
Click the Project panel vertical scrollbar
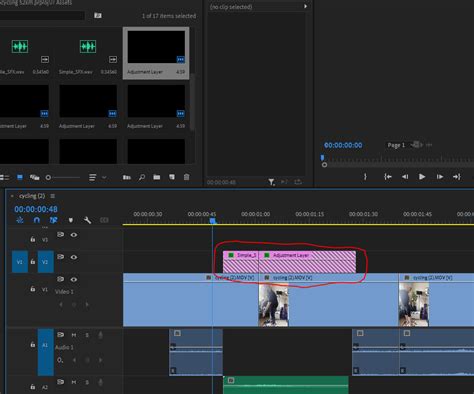pyautogui.click(x=193, y=102)
